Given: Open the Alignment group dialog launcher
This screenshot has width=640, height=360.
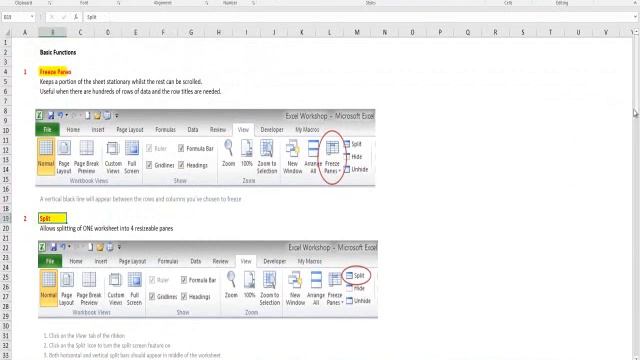Looking at the screenshot, I should 207,3.
